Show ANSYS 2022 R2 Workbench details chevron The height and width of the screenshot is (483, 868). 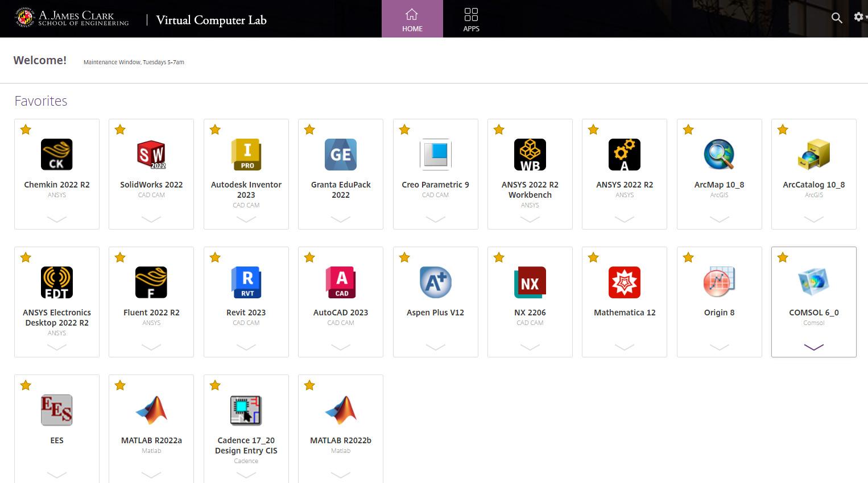coord(530,219)
